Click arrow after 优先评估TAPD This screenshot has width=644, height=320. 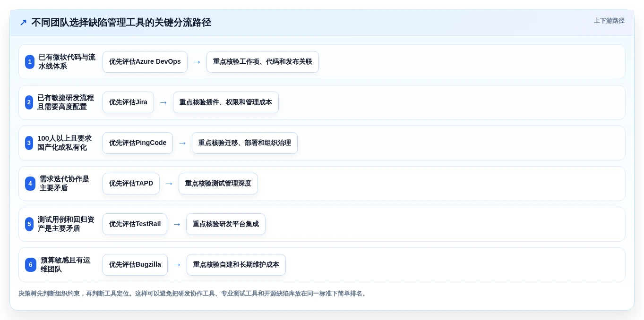[x=169, y=184]
